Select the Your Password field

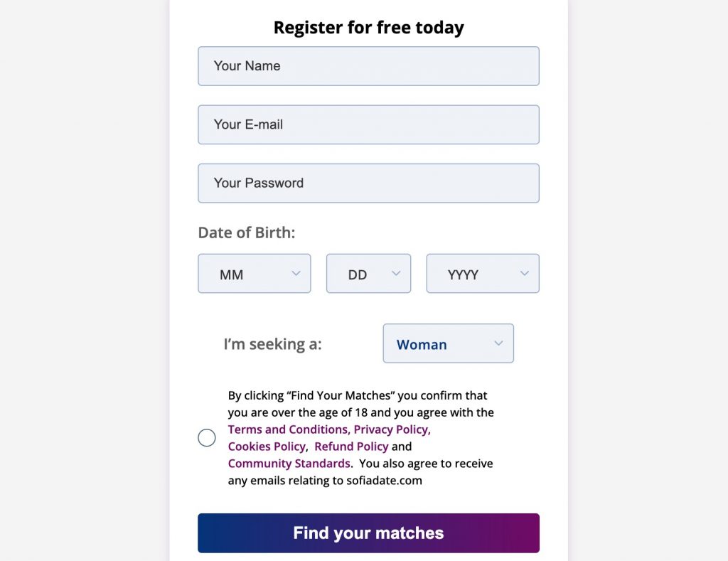pos(368,183)
